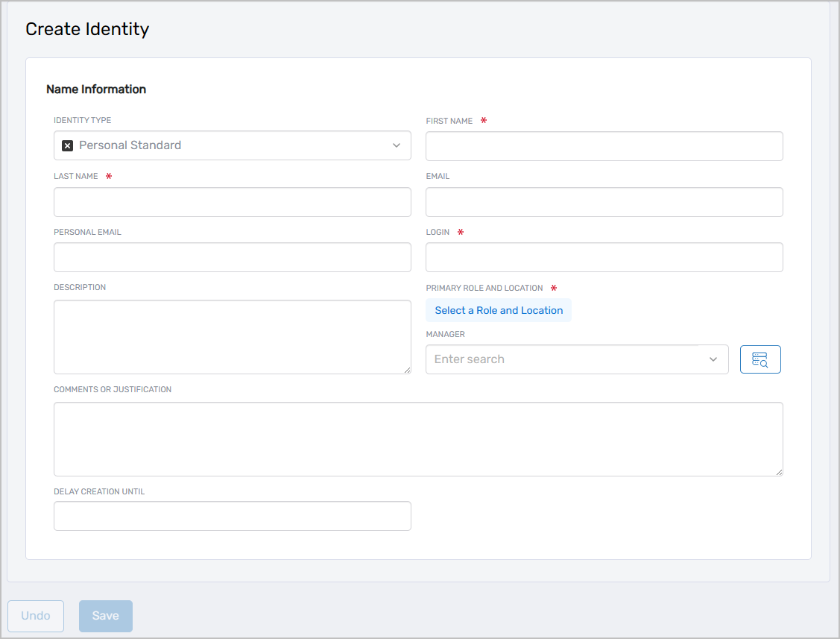Click inside the Description text area

232,336
